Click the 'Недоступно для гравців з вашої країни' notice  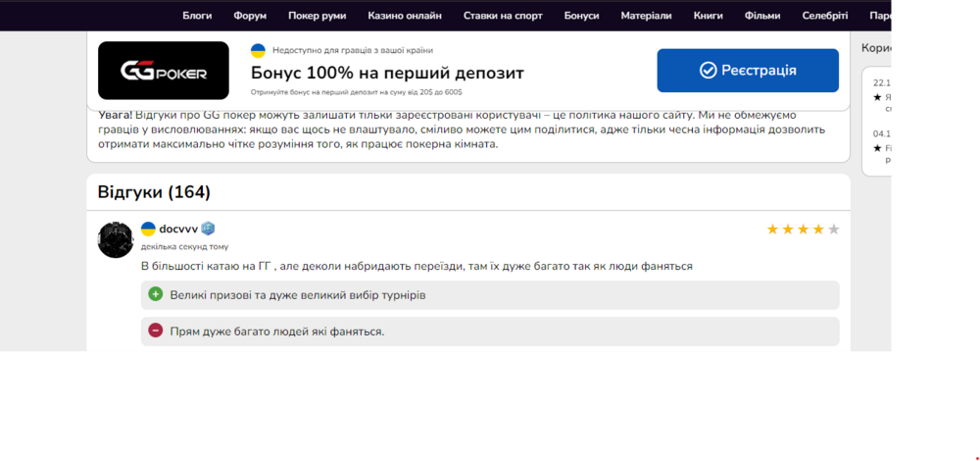pyautogui.click(x=353, y=50)
